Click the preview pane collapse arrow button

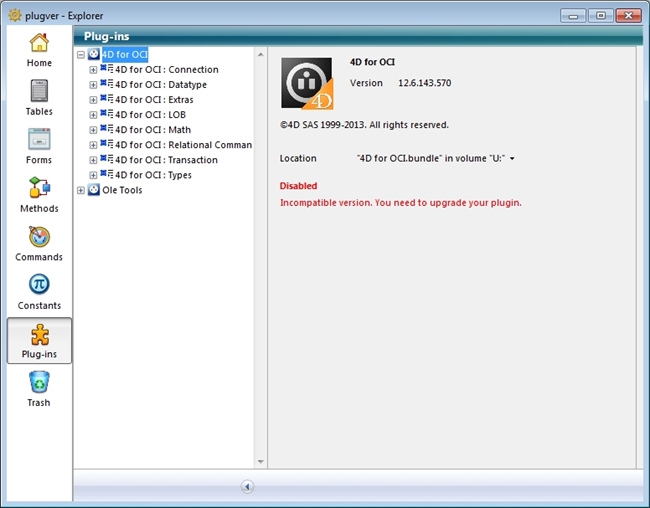click(247, 486)
